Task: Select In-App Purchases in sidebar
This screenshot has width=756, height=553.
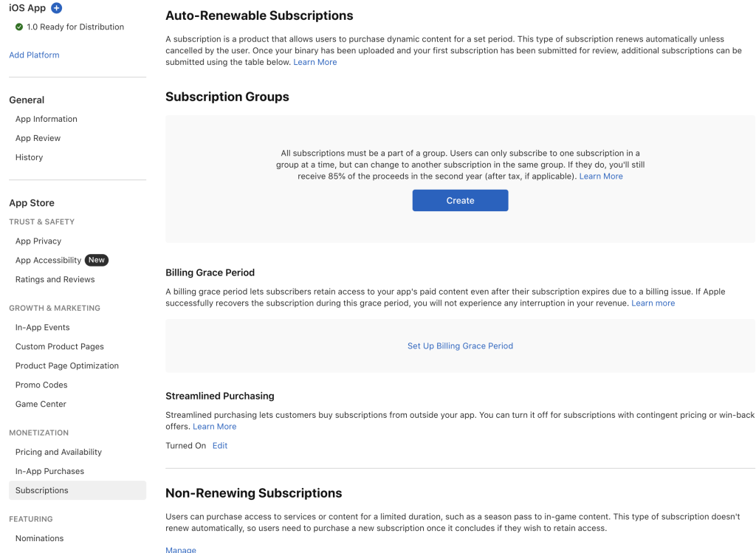Action: (x=49, y=472)
